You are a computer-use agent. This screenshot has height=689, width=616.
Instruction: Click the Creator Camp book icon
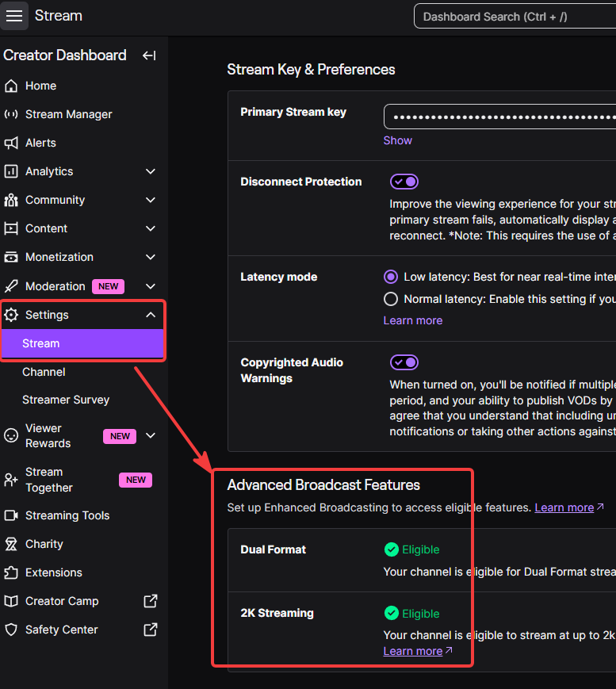(11, 601)
